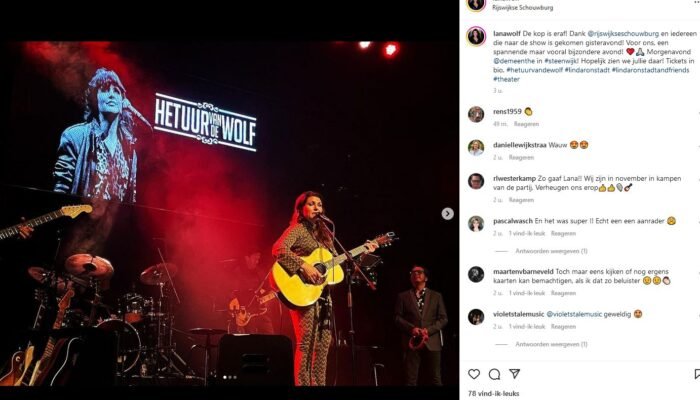Open the #hetuurvandewolf hashtag
Viewport: 700px width, 400px height.
[x=534, y=70]
